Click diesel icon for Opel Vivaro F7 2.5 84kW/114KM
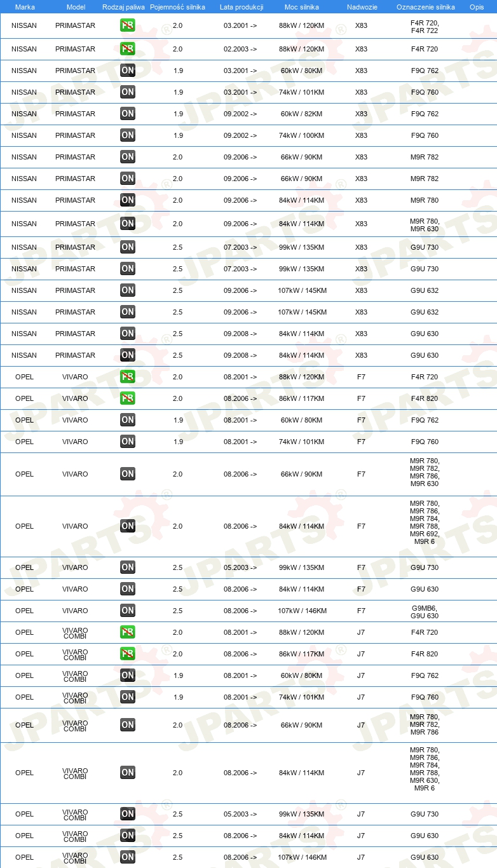 128,589
